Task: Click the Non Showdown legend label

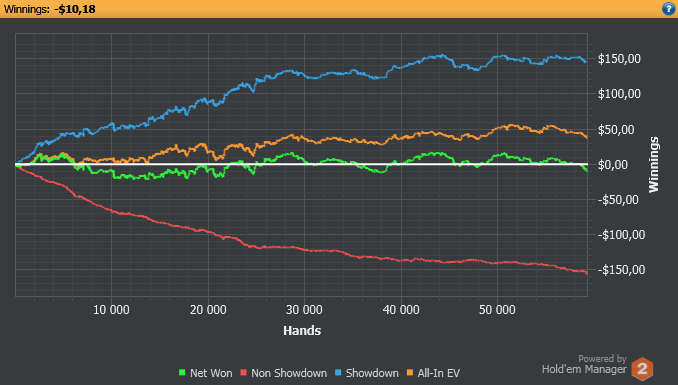Action: point(289,373)
